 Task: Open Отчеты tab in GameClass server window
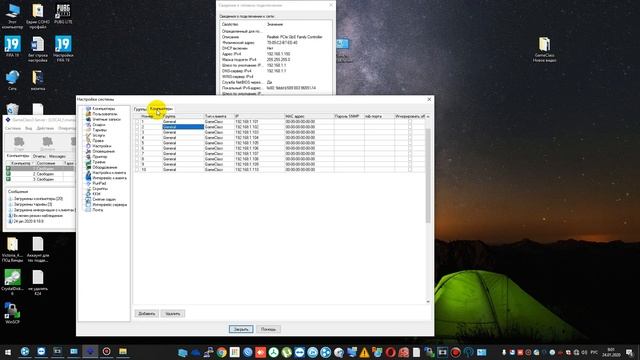click(40, 156)
